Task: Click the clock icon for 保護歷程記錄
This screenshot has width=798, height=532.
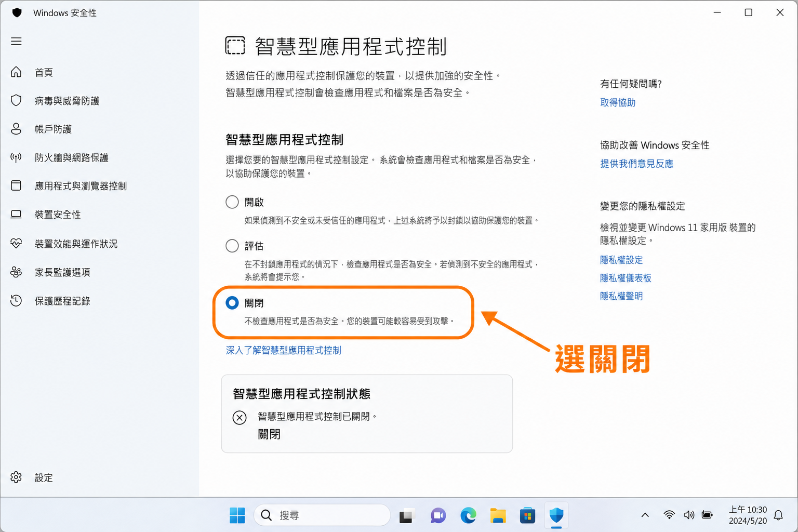Action: (16, 300)
